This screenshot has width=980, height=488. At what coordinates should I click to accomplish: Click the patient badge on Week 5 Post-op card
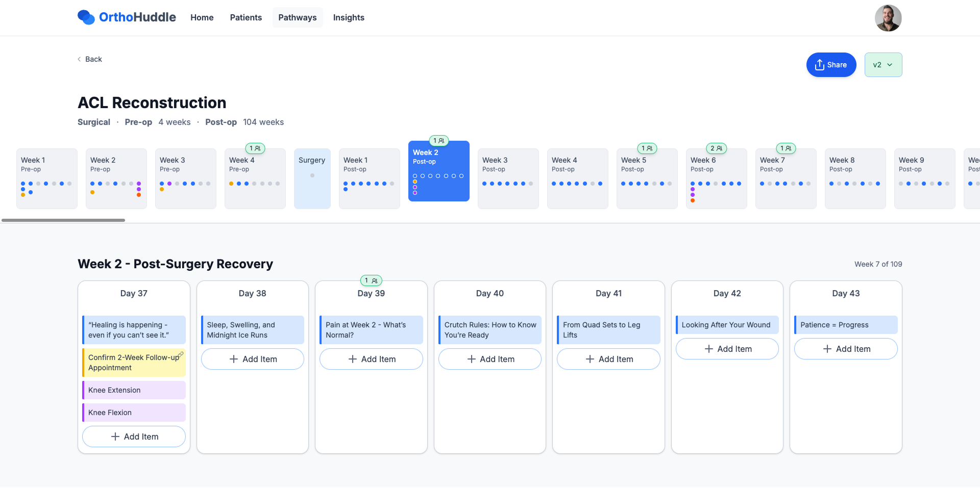647,148
